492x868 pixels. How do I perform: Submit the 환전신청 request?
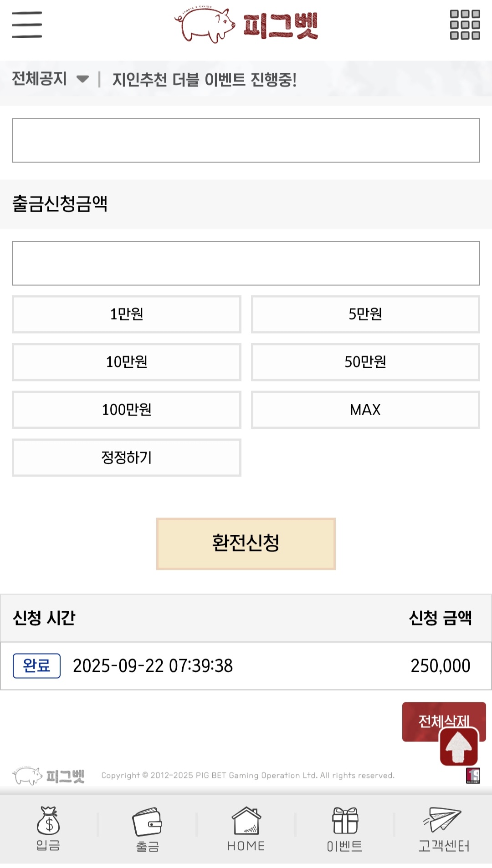click(246, 543)
